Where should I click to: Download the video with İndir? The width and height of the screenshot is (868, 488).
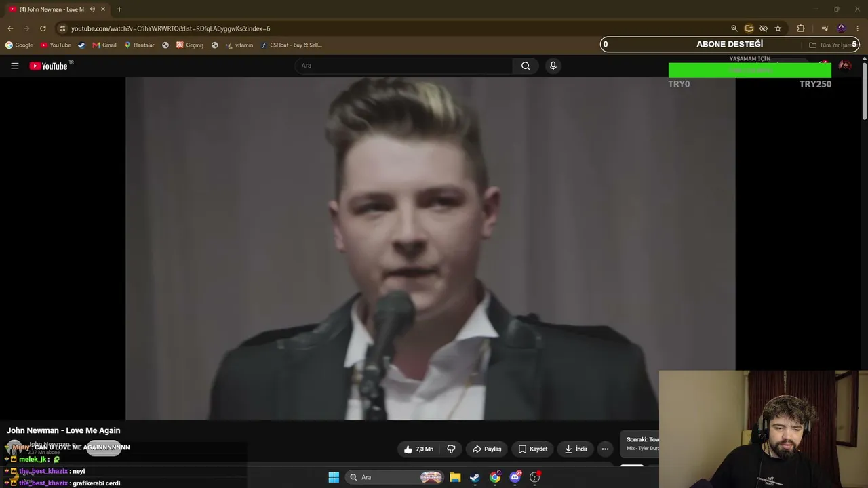576,449
